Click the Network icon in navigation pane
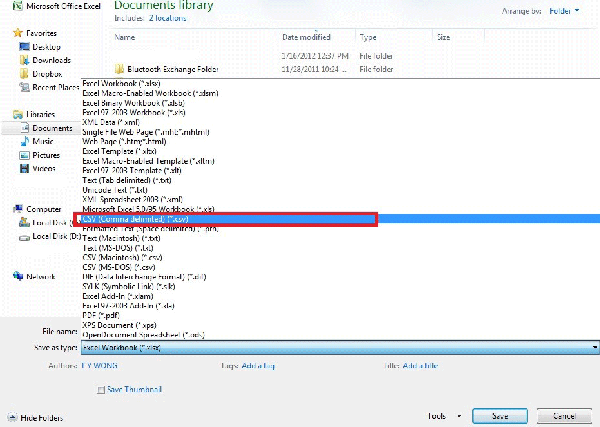This screenshot has height=427, width=600. [18, 276]
